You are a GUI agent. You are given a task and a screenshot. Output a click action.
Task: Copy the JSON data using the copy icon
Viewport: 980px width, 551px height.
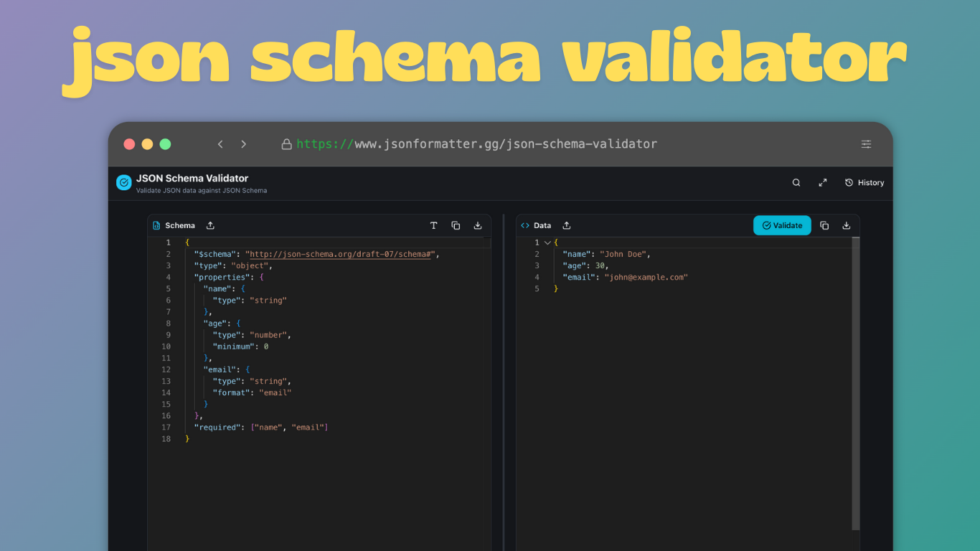pos(824,225)
